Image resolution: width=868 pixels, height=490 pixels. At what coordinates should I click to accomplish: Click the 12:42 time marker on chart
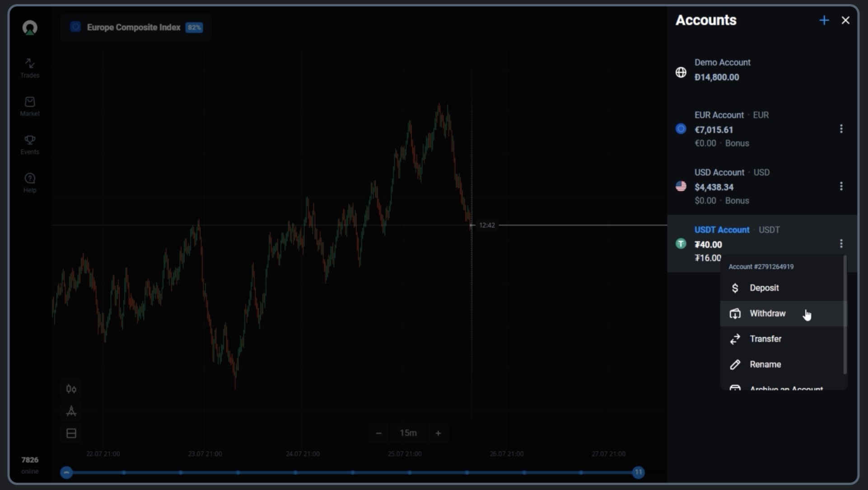[x=487, y=225]
